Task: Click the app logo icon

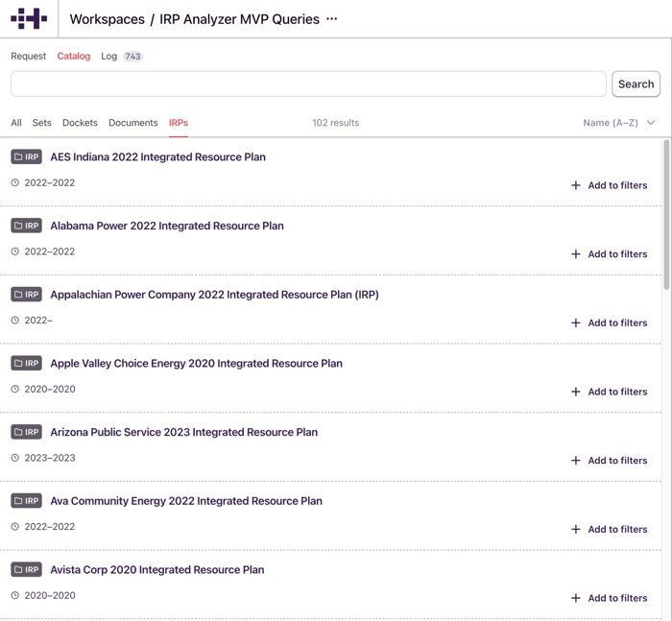Action: pos(29,18)
